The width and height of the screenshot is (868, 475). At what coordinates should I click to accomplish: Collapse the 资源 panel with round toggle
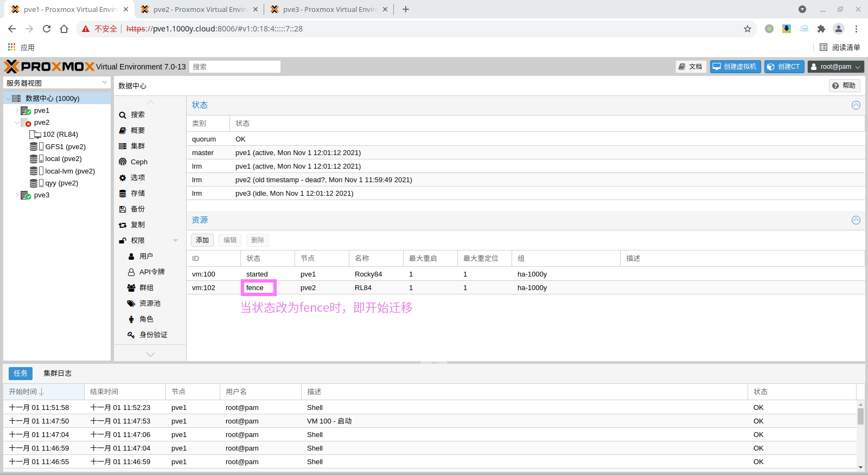(856, 220)
